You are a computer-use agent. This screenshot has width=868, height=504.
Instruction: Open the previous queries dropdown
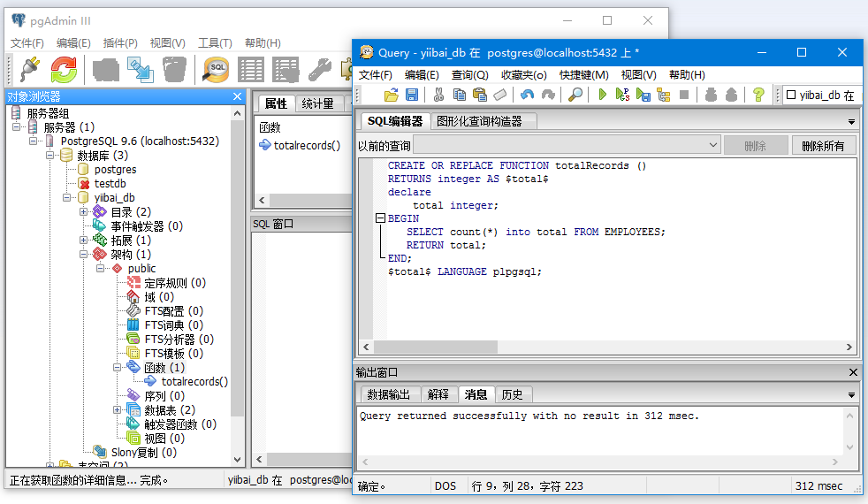click(x=713, y=145)
